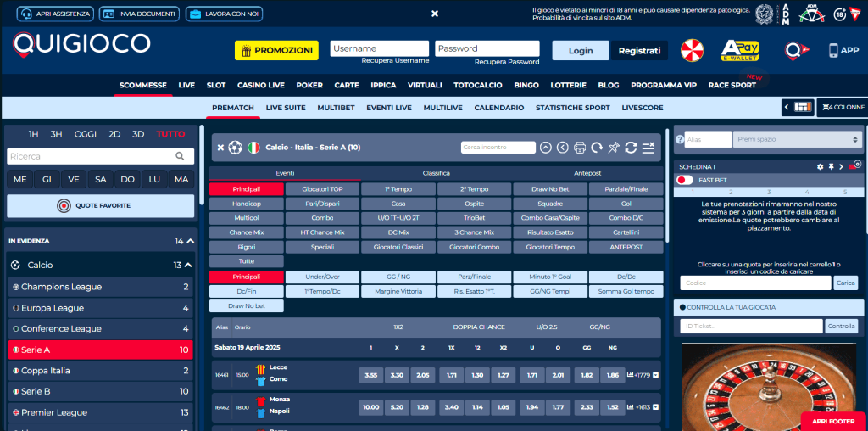This screenshot has height=431, width=868.
Task: Open the LIVE main menu item
Action: click(x=186, y=85)
